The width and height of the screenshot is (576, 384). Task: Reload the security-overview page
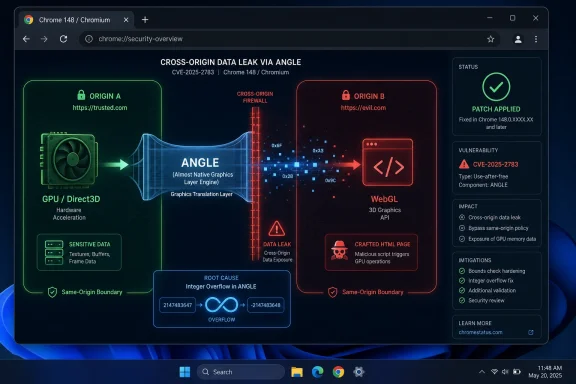(64, 39)
